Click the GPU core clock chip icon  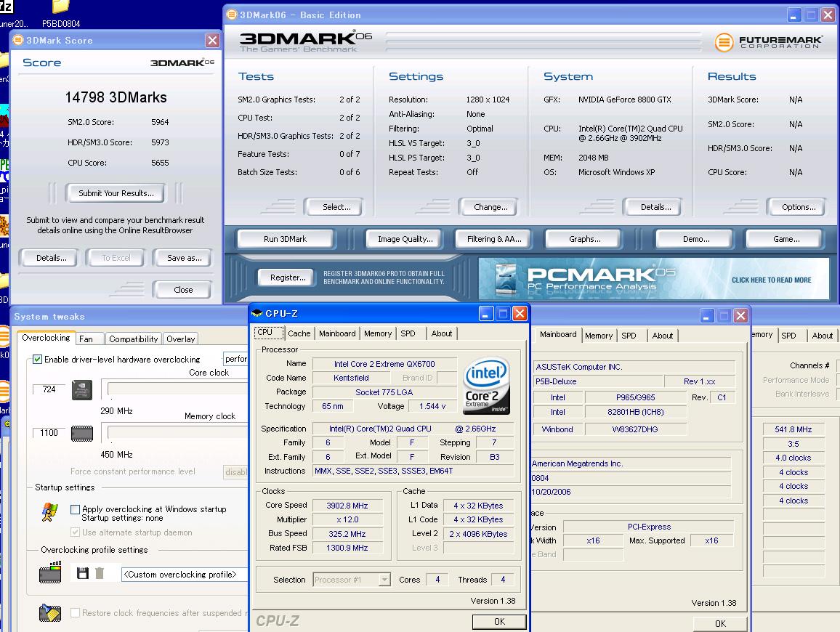coord(82,390)
